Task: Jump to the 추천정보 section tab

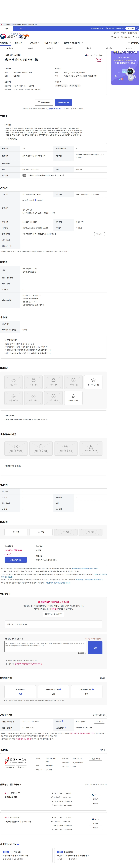Action: pyautogui.click(x=129, y=48)
